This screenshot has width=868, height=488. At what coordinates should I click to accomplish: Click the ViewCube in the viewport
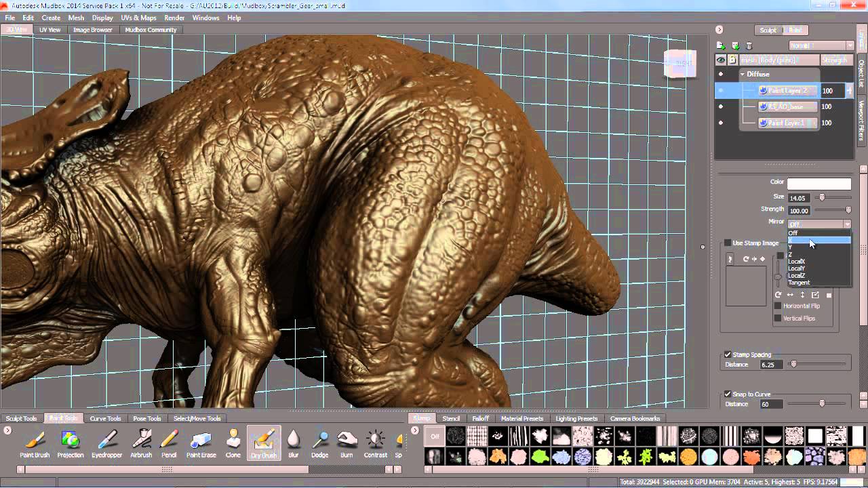(x=679, y=64)
